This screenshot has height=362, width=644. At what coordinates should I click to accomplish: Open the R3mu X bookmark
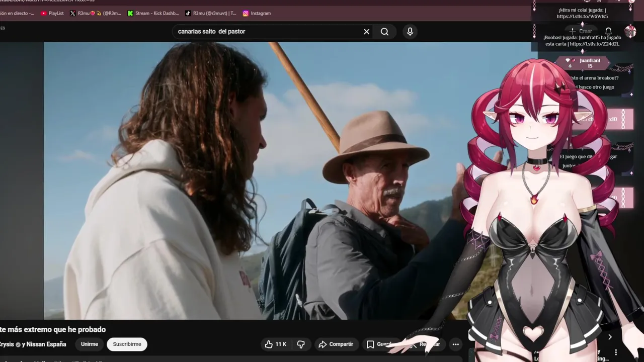(96, 13)
